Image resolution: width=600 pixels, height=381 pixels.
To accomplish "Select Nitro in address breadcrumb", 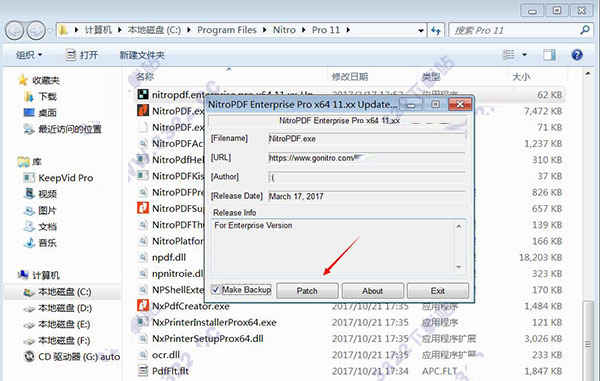I will [x=284, y=30].
